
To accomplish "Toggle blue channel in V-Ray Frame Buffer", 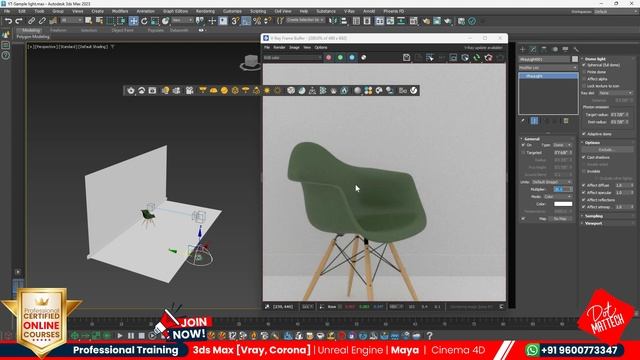I will click(x=352, y=58).
